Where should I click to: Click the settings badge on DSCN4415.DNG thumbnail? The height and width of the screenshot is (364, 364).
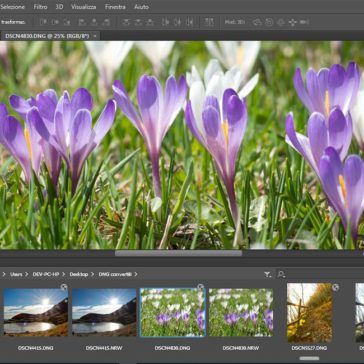coord(64,287)
